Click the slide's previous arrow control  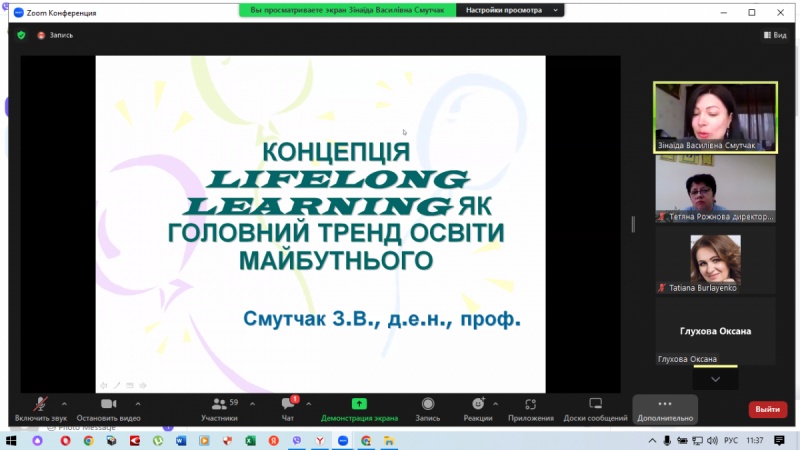point(104,385)
